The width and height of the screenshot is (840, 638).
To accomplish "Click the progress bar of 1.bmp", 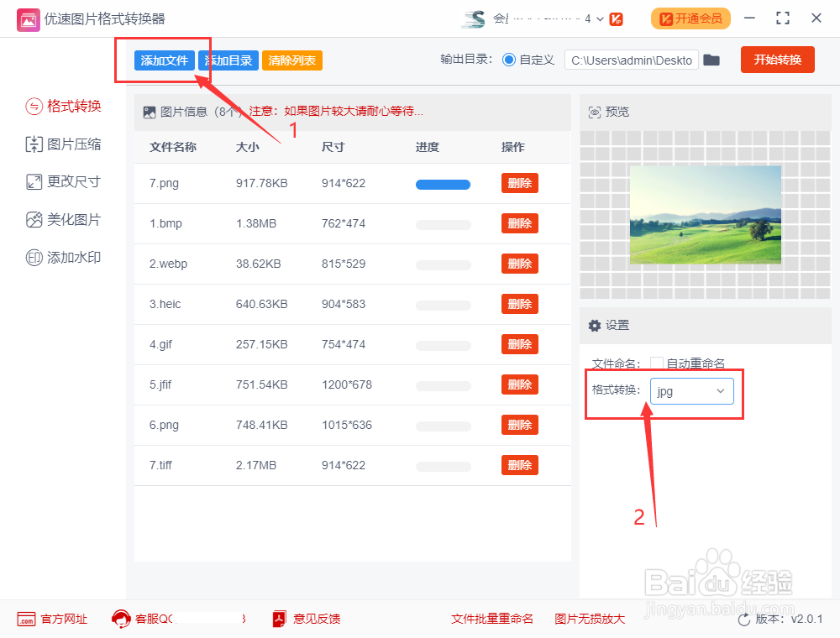I will [443, 225].
